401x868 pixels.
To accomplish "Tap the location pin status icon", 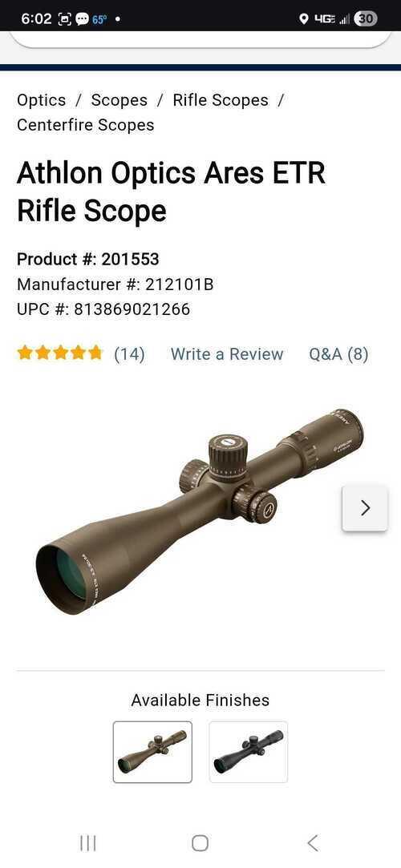I will point(303,19).
